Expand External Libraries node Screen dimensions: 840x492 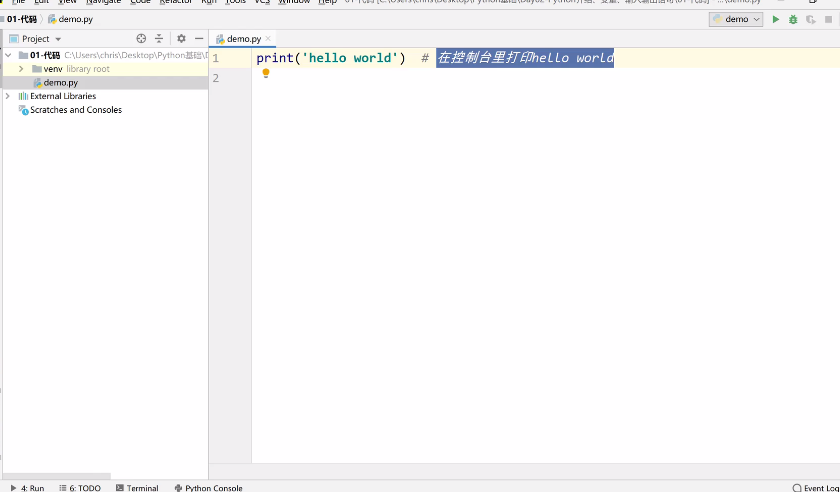point(8,96)
